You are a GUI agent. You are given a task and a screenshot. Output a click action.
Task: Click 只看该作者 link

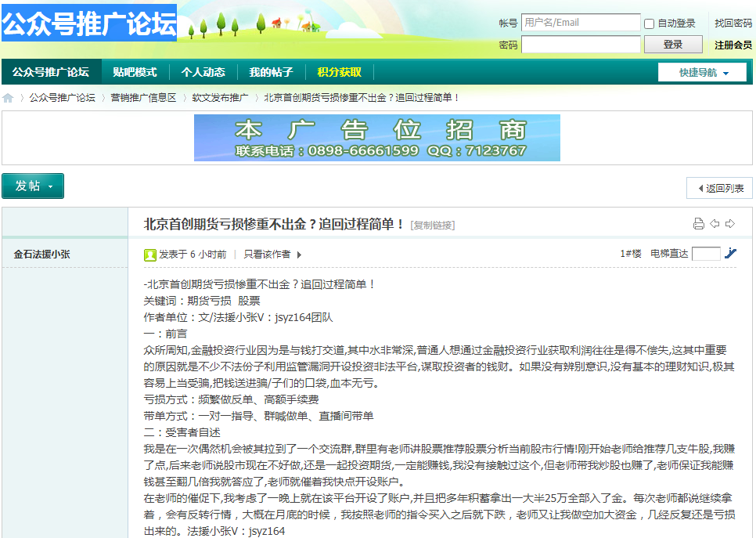[267, 255]
